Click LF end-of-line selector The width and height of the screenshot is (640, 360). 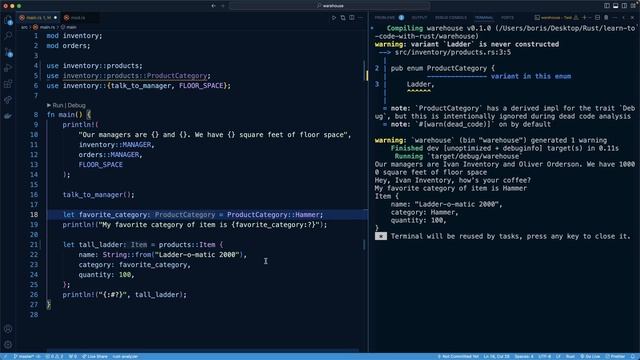(558, 356)
